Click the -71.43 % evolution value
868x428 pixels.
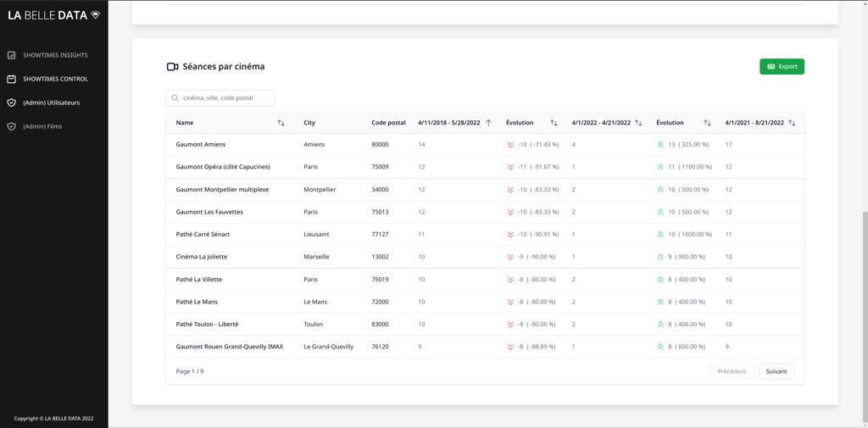(544, 145)
